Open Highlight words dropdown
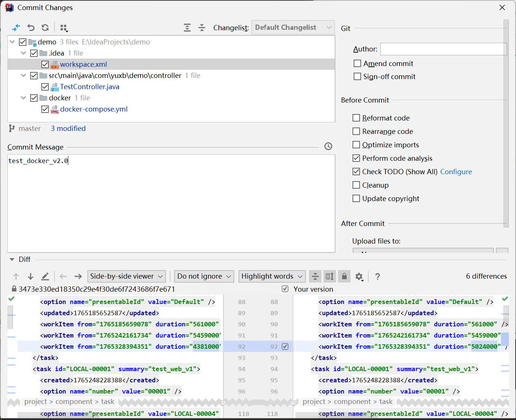This screenshot has height=420, width=516. click(x=272, y=276)
